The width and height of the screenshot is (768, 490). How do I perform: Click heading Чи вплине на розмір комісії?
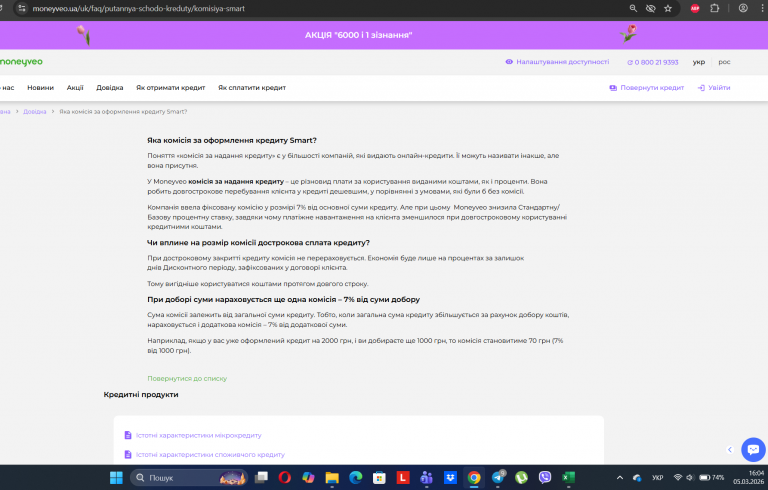pos(258,243)
